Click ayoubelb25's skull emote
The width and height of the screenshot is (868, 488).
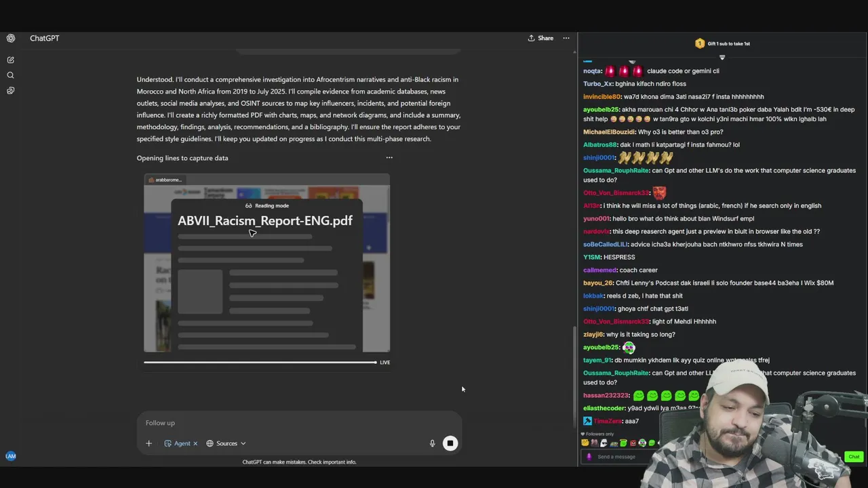click(x=629, y=347)
